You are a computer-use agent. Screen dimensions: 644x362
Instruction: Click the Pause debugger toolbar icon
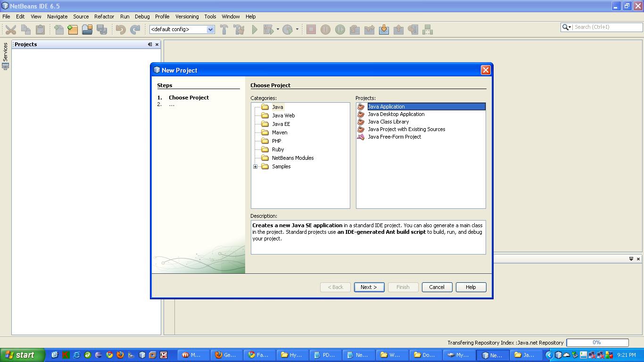point(325,30)
